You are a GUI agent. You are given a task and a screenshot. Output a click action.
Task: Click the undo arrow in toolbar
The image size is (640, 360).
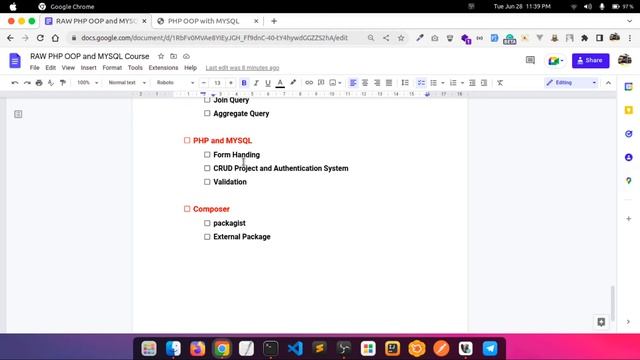tap(15, 83)
